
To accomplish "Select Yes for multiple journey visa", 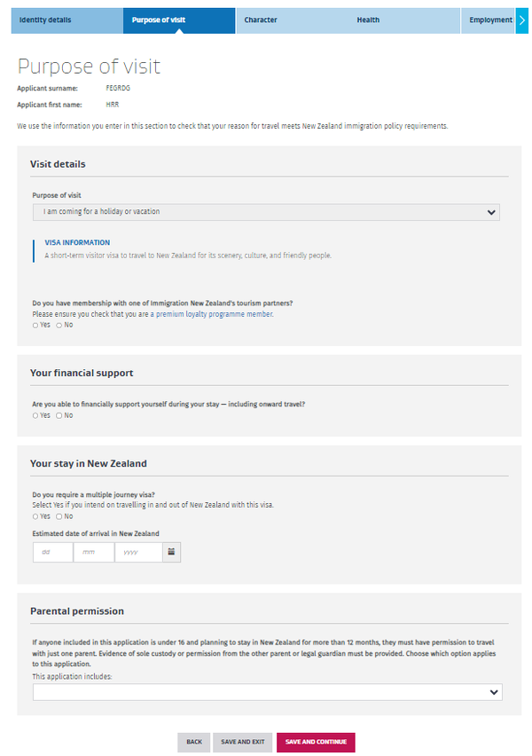I will [35, 516].
